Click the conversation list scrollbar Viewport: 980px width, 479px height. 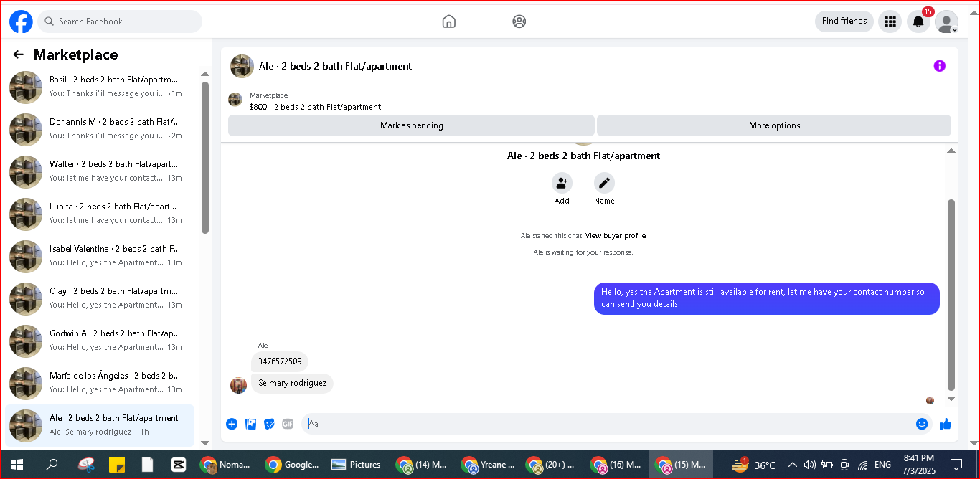tap(205, 158)
